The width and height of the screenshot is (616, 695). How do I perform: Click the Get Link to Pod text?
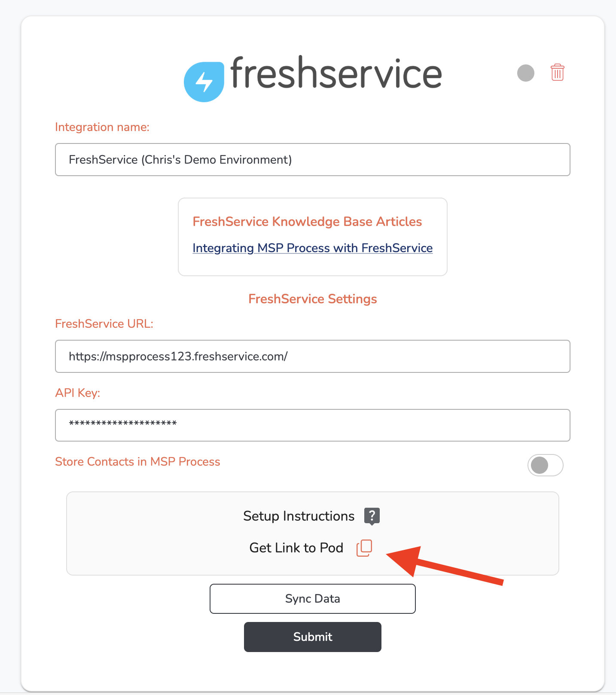point(296,548)
